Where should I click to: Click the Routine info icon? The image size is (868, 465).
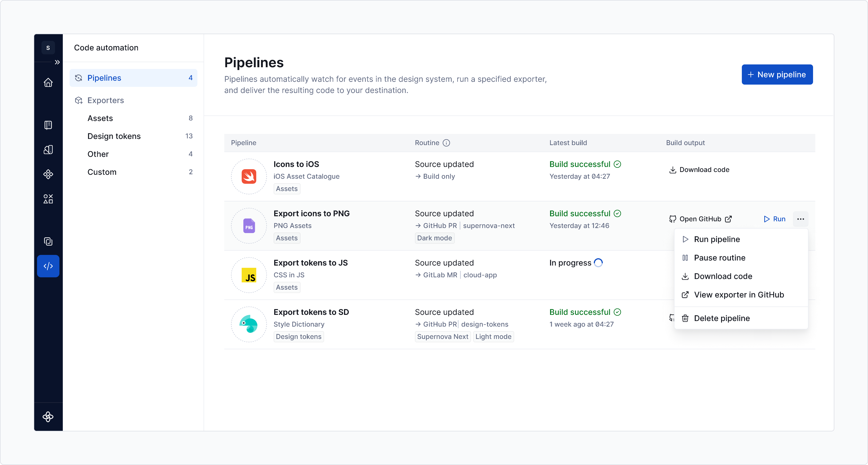pos(446,143)
